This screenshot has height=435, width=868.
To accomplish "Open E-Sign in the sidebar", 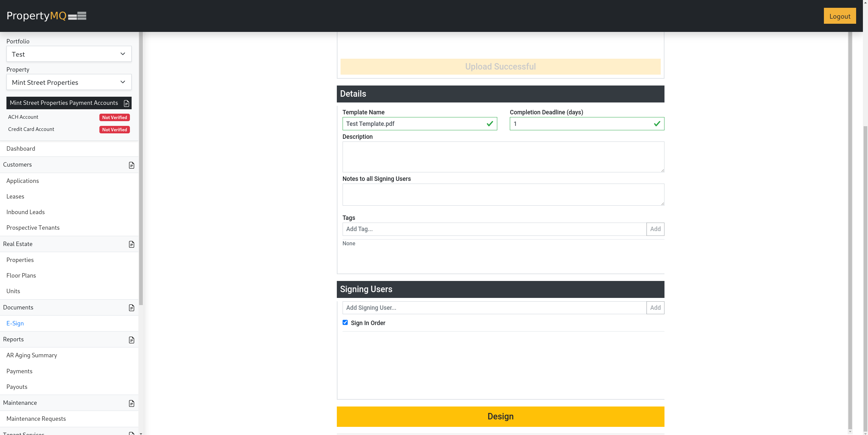I will pos(15,323).
